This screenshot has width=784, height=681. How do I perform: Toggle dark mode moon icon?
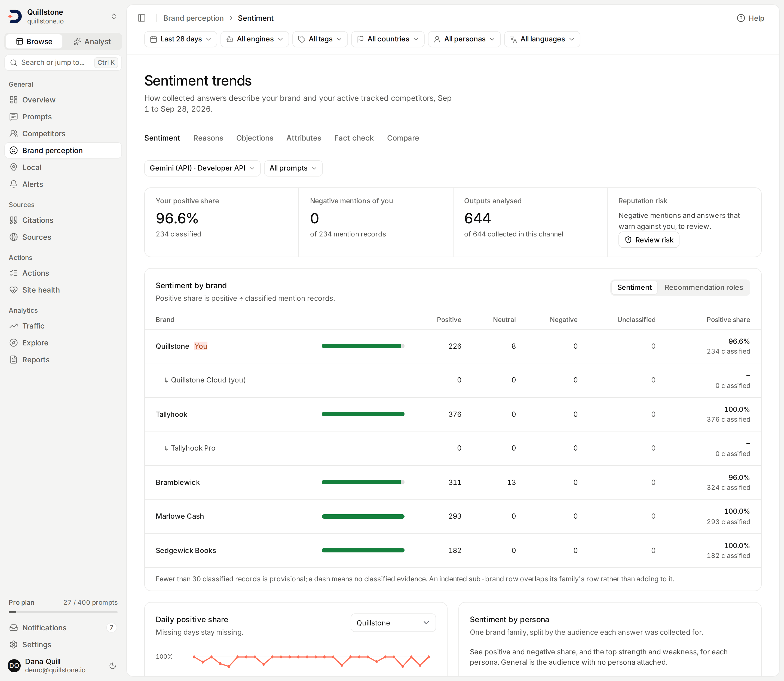113,665
